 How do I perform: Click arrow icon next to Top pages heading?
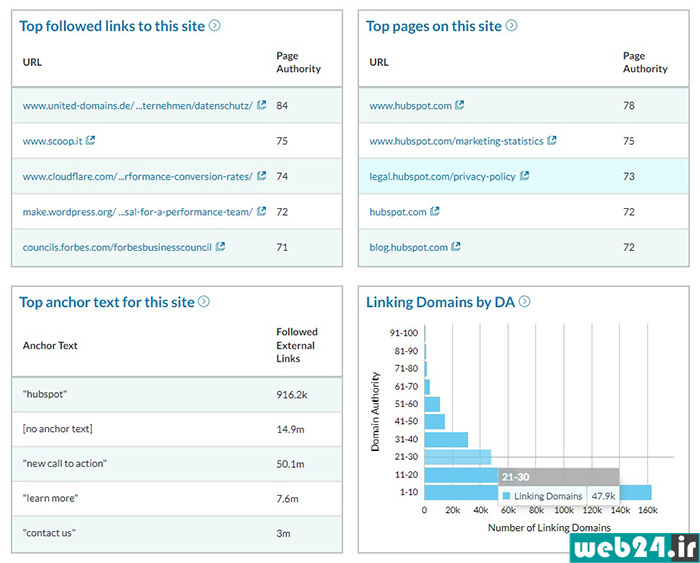[512, 25]
